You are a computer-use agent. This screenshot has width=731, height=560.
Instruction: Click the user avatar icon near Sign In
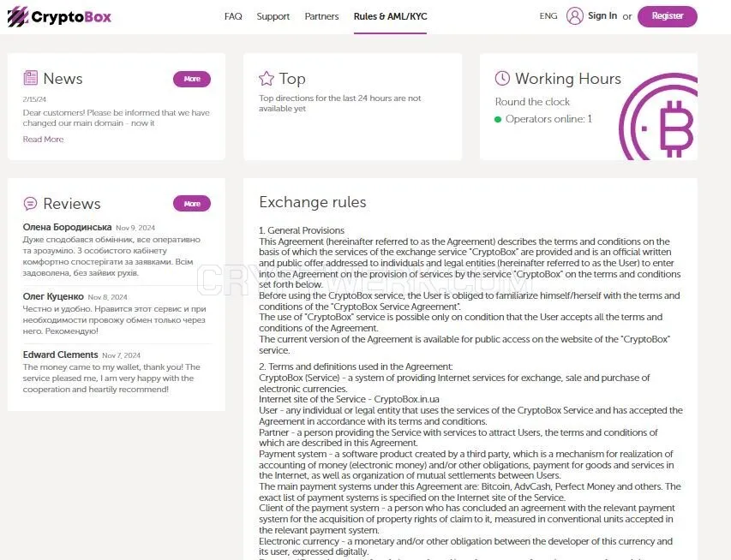(x=574, y=15)
